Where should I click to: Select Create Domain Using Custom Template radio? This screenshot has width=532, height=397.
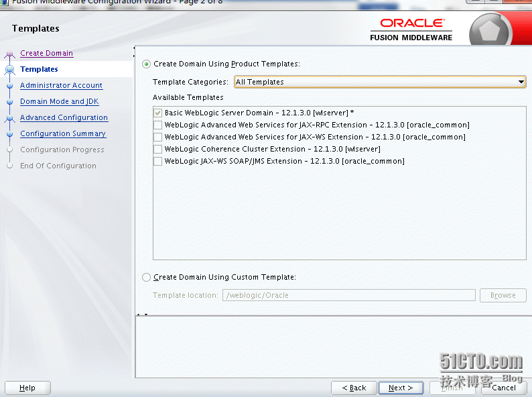pos(146,277)
